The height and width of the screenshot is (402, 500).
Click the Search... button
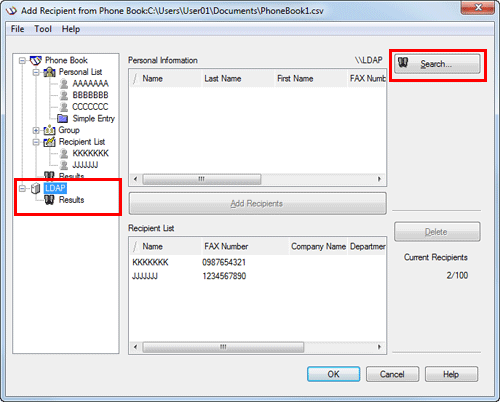click(437, 64)
